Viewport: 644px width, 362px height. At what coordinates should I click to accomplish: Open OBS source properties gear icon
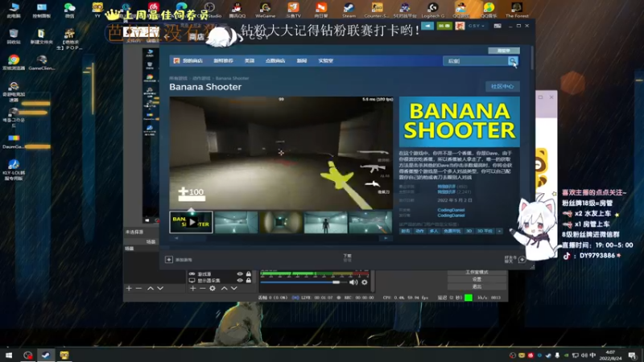[x=213, y=289]
